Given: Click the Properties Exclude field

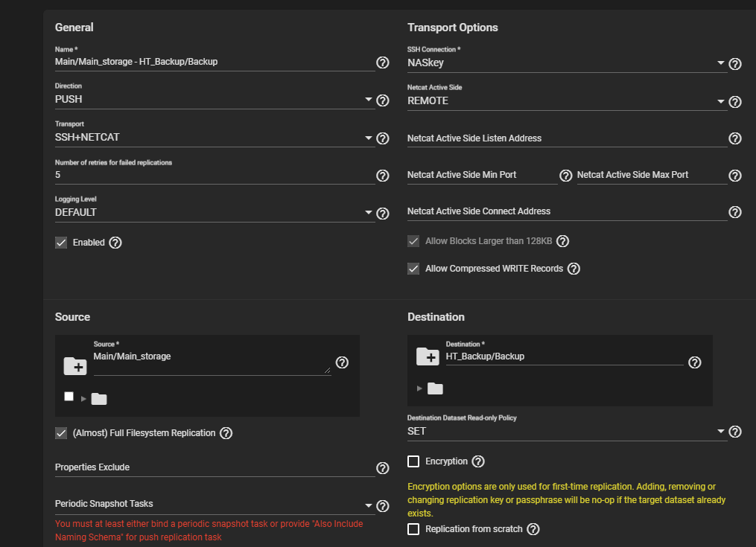Looking at the screenshot, I should [215, 467].
